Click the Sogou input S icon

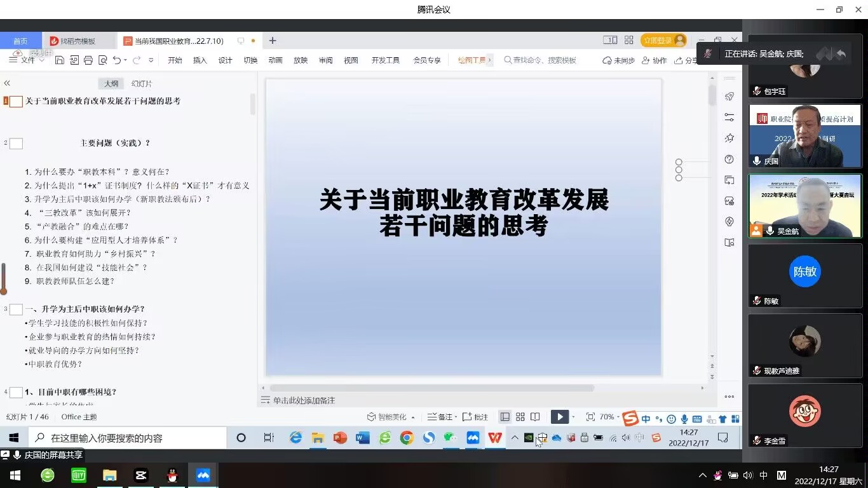[630, 419]
